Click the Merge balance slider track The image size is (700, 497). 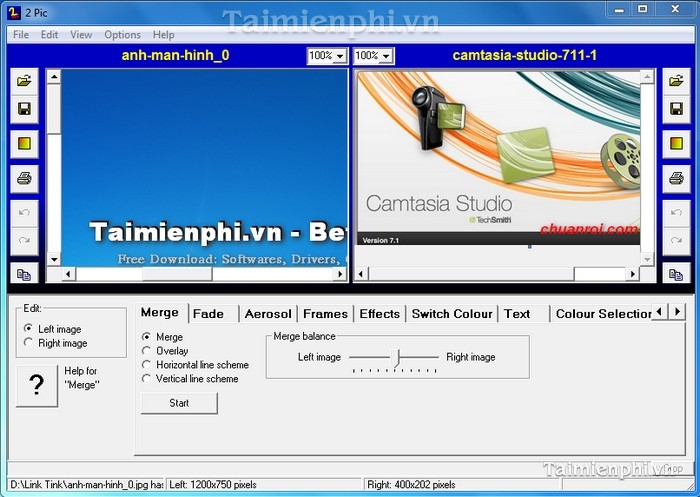click(x=396, y=356)
